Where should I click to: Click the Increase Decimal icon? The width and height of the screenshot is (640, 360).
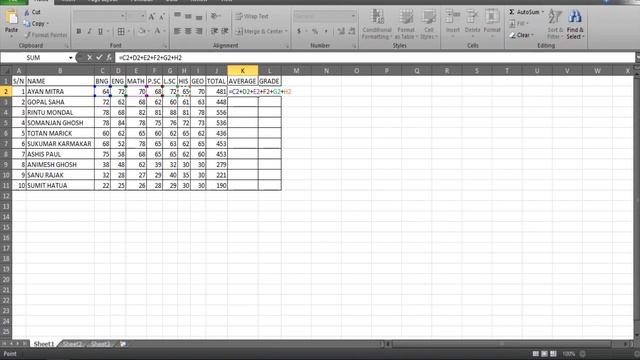341,31
